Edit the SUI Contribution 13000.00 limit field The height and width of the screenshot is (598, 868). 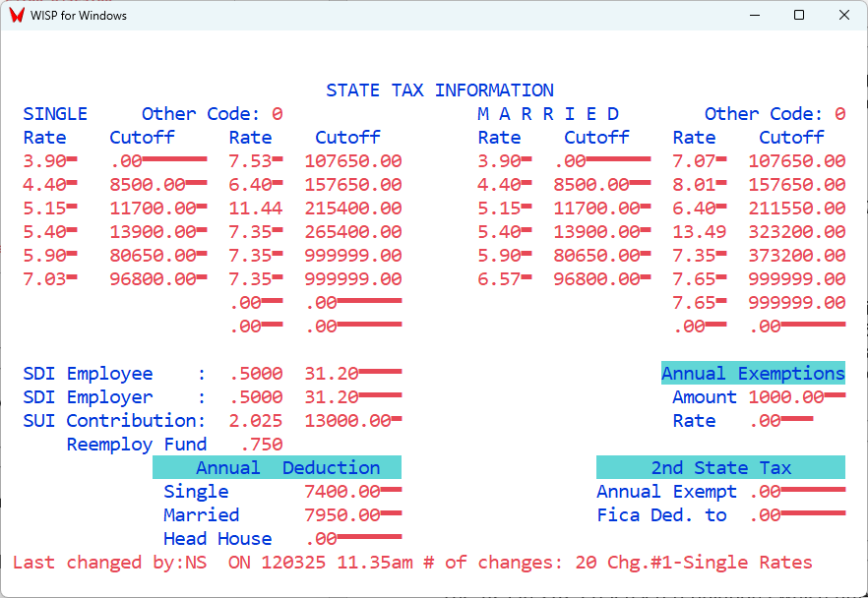pyautogui.click(x=352, y=421)
